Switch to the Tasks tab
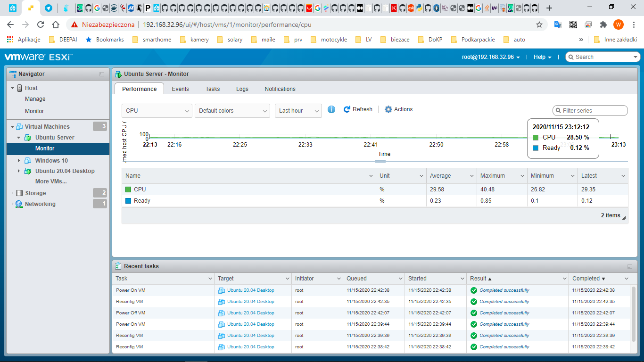 tap(213, 89)
